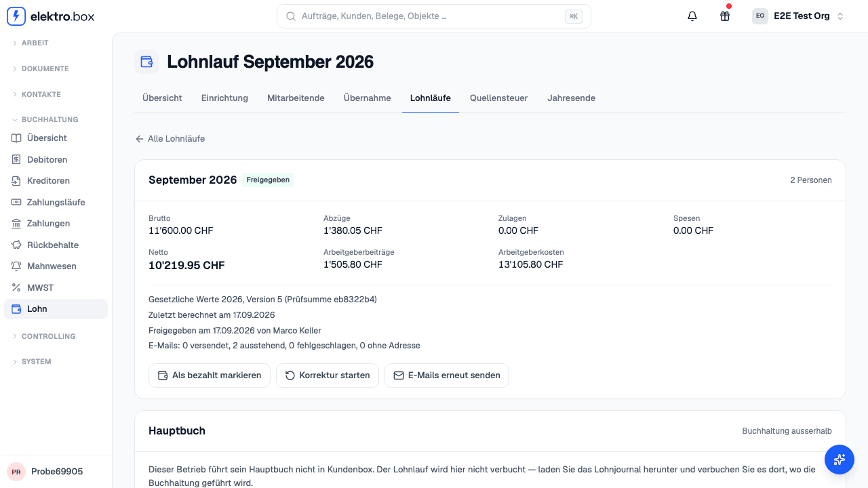Viewport: 868px width, 488px height.
Task: Open the AI assistant sparkle button
Action: [840, 460]
